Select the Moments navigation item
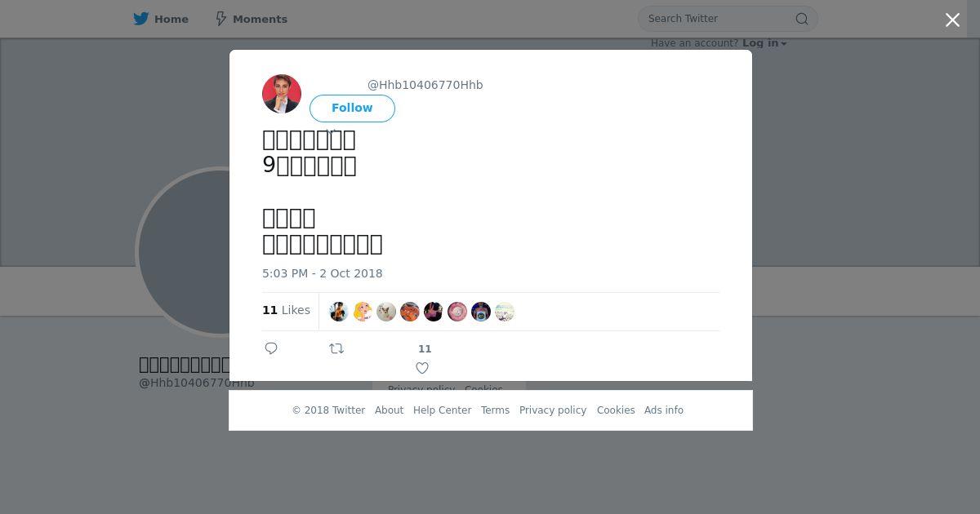This screenshot has height=514, width=980. (x=251, y=19)
